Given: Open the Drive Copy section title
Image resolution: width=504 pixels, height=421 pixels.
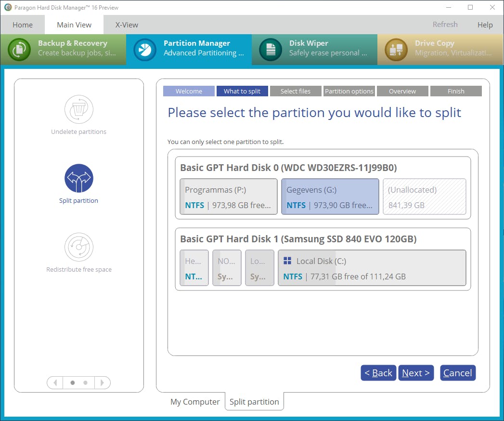Looking at the screenshot, I should [x=435, y=43].
